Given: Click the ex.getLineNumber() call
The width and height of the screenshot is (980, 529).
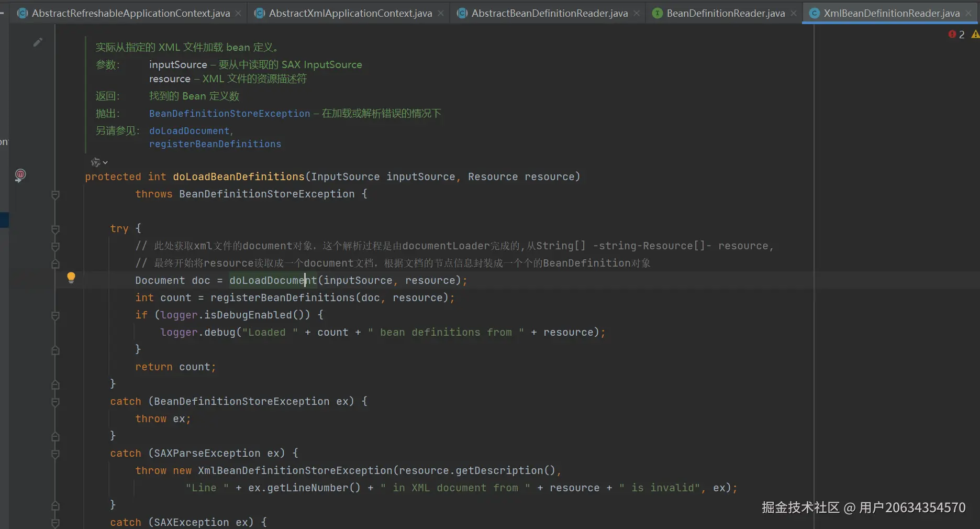Looking at the screenshot, I should click(x=305, y=488).
